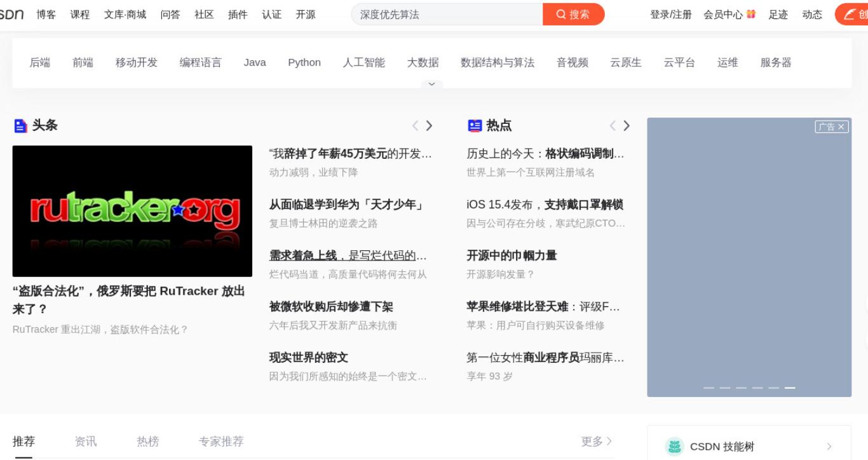The width and height of the screenshot is (868, 460).
Task: Open 足迹 history link
Action: pyautogui.click(x=778, y=14)
